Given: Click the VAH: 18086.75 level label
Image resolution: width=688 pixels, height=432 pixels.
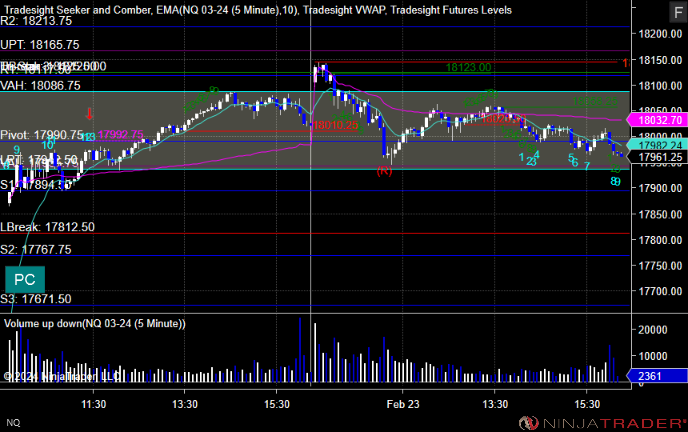Looking at the screenshot, I should coord(40,85).
